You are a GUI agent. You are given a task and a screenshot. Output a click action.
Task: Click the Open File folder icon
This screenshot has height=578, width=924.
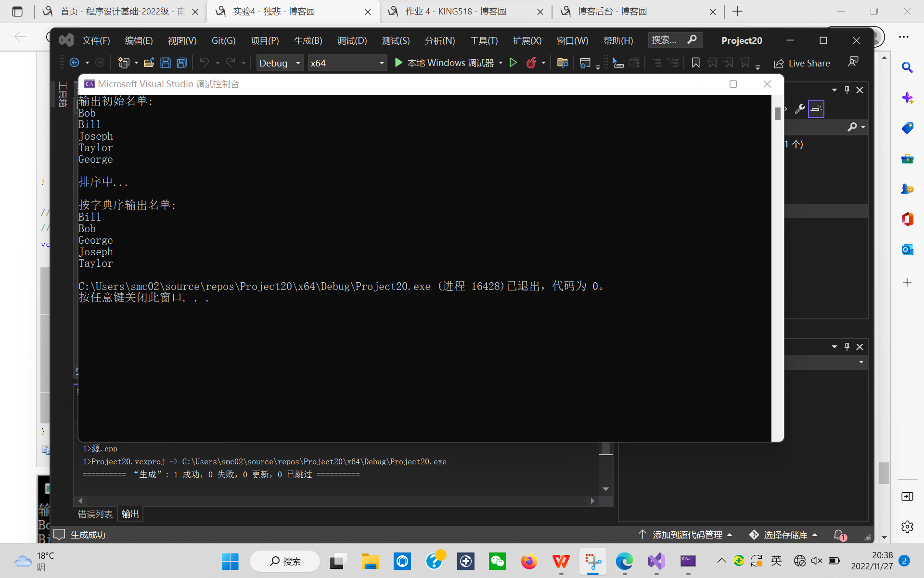[x=149, y=63]
